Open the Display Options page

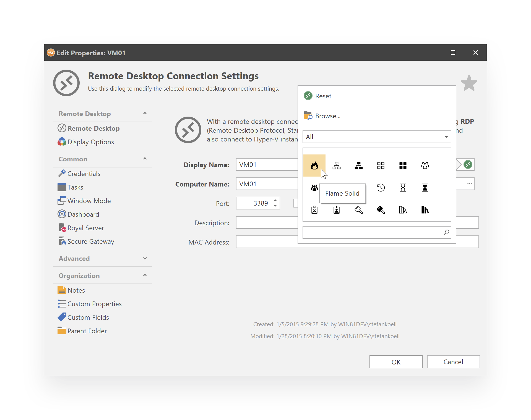[x=86, y=142]
